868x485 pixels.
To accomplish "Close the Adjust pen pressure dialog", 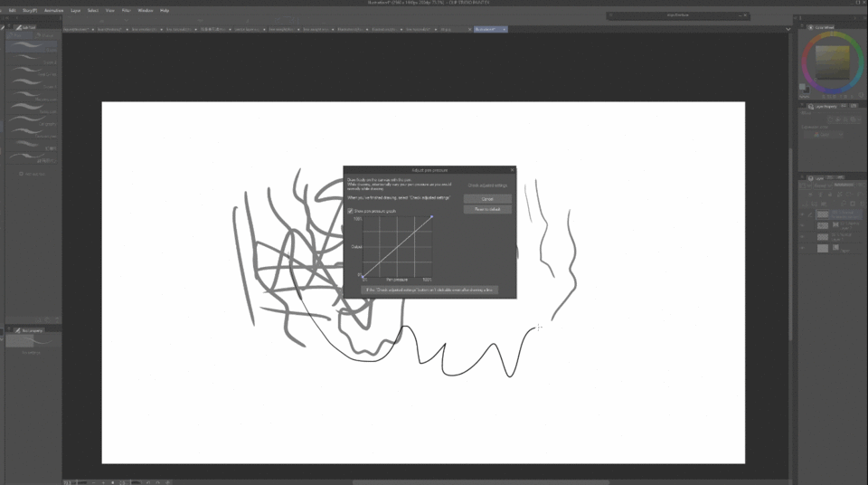I will point(512,170).
